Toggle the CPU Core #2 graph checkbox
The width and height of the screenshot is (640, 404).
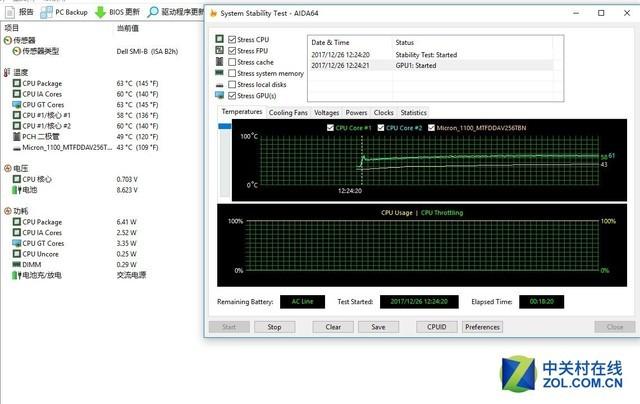pos(381,128)
